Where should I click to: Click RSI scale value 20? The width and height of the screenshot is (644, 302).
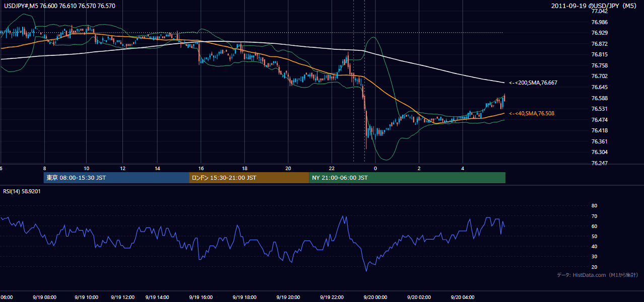tap(594, 267)
